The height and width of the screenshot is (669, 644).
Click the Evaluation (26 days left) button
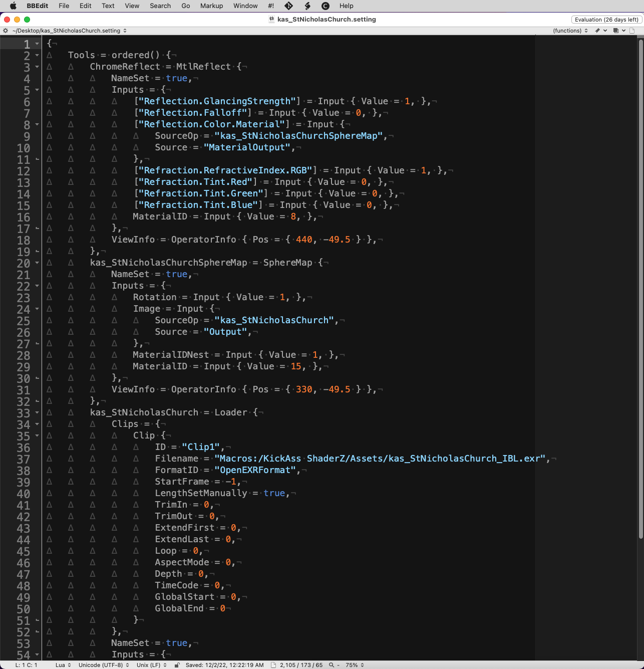coord(606,20)
